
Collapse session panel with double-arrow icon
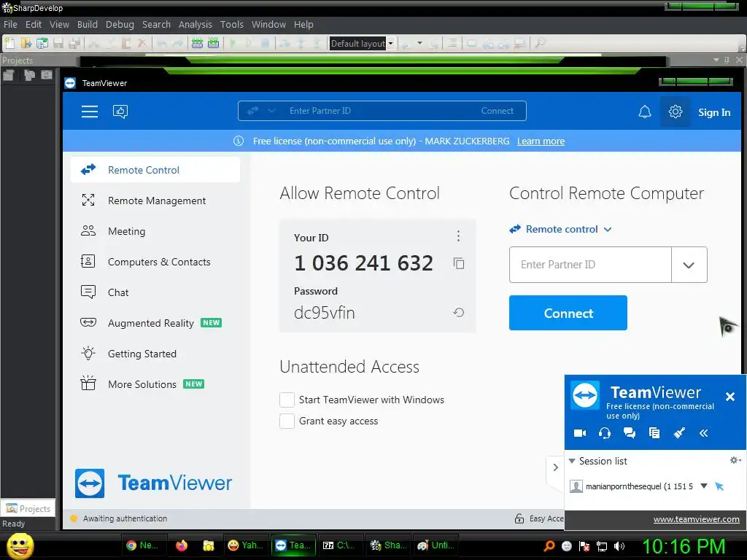click(704, 433)
